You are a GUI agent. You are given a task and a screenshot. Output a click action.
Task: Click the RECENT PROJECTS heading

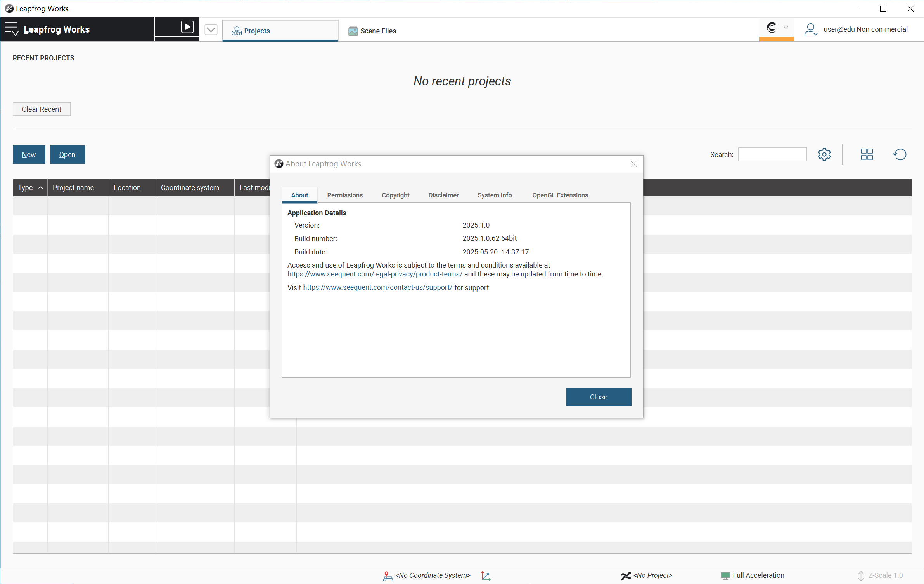click(x=43, y=58)
